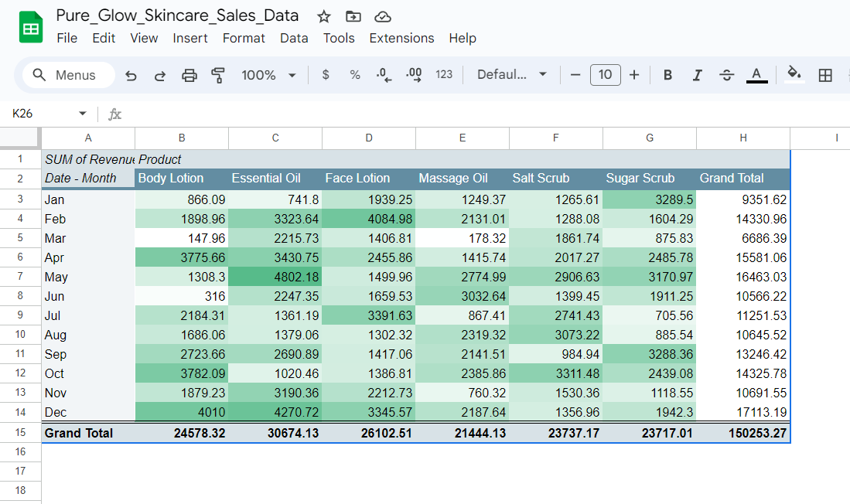Click the print icon
Image resolution: width=850 pixels, height=504 pixels.
tap(189, 75)
